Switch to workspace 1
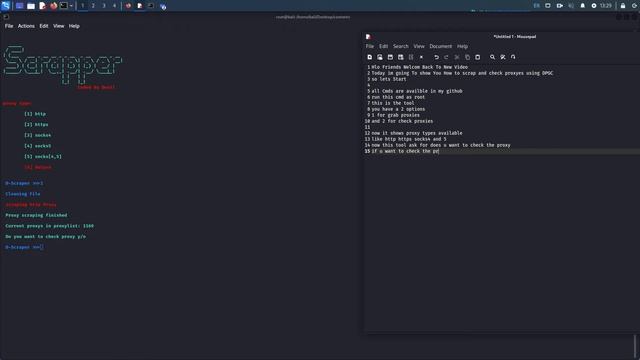 (82, 6)
